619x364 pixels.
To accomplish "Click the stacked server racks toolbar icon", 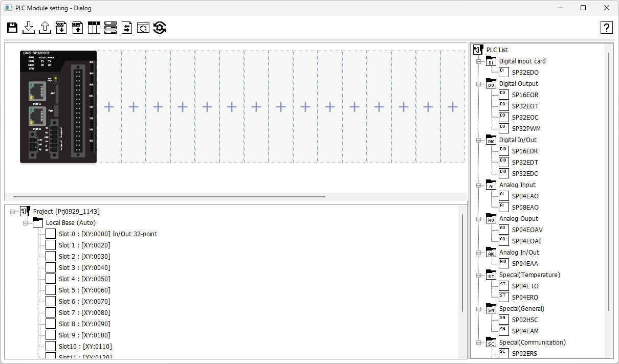I will pos(110,28).
